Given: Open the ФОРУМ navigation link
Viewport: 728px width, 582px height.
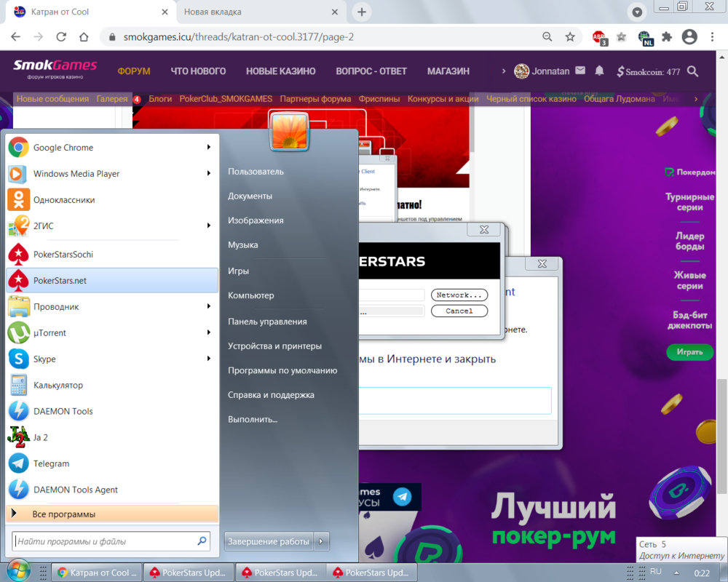Looking at the screenshot, I should click(x=134, y=71).
